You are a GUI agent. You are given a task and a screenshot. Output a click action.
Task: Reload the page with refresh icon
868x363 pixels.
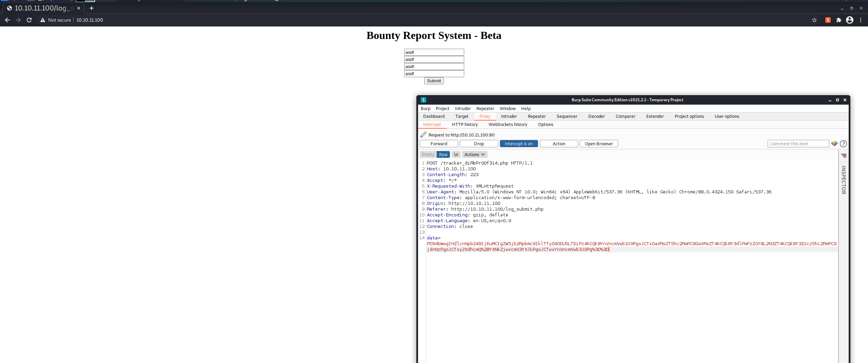tap(29, 20)
